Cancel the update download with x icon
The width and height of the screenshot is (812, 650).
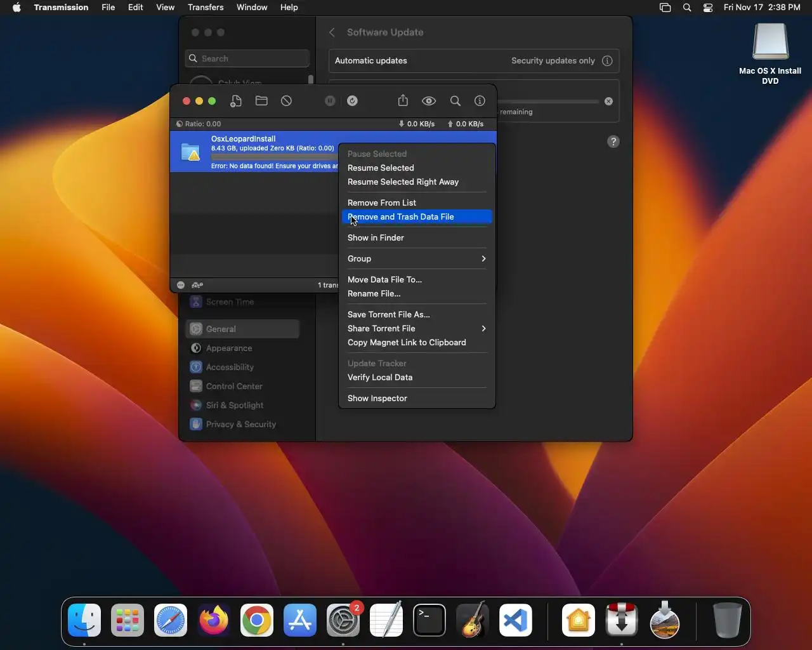point(609,101)
